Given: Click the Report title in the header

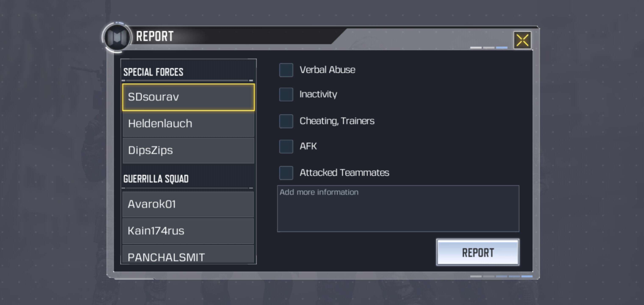Looking at the screenshot, I should click(x=155, y=36).
